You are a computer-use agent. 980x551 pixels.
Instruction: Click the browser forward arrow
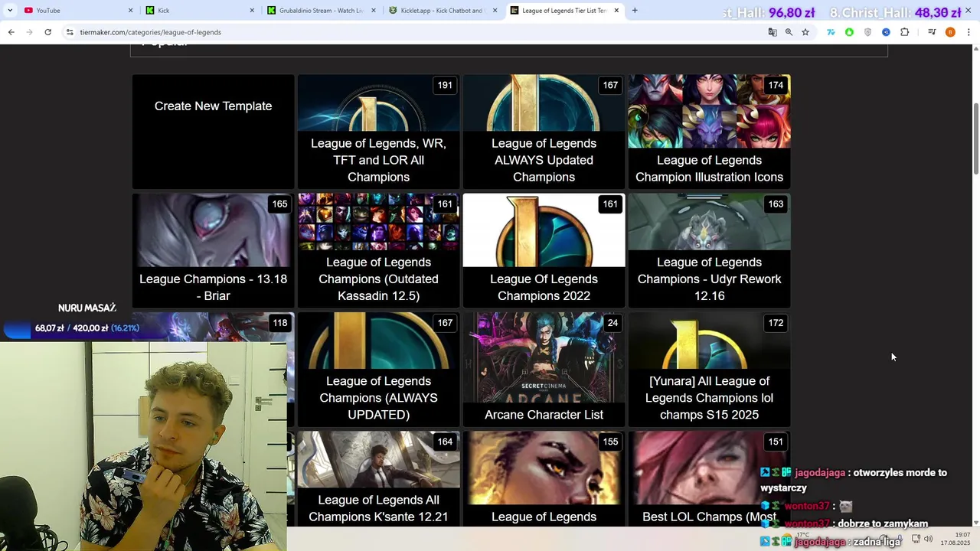coord(29,32)
